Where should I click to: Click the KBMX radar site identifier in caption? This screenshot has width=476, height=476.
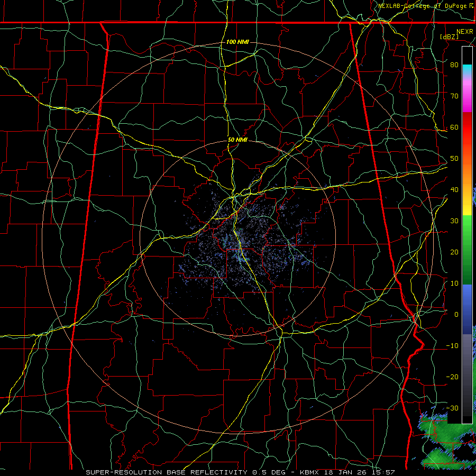(309, 472)
